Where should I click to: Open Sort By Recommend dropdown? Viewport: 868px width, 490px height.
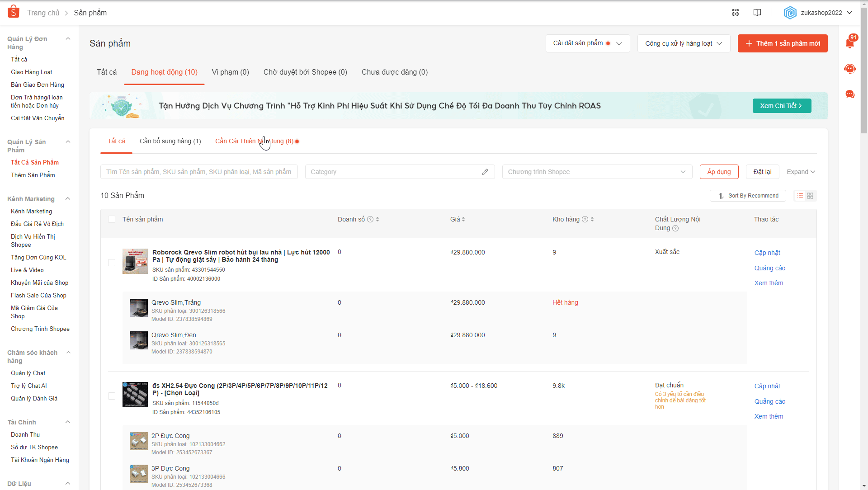[748, 196]
